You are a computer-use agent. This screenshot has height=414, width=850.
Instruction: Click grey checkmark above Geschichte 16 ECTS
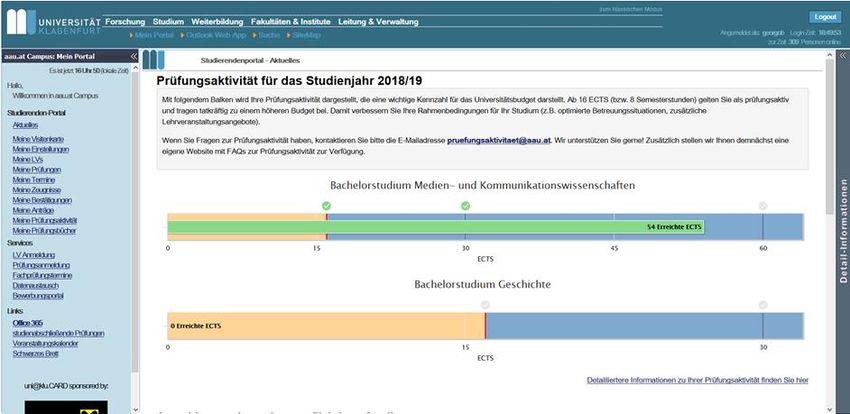[485, 305]
